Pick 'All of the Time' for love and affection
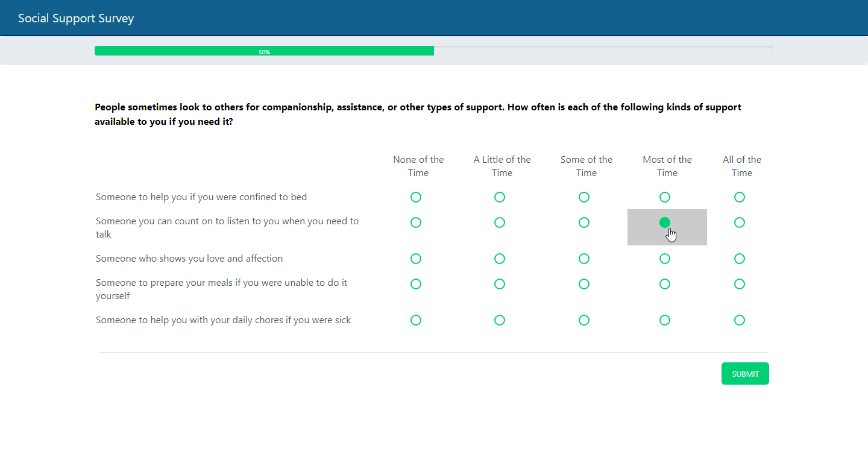Image resolution: width=868 pixels, height=457 pixels. click(x=740, y=259)
